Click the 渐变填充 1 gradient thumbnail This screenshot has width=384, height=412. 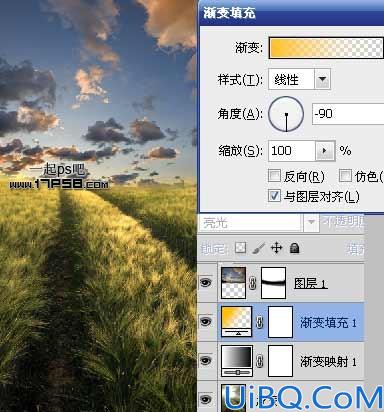pyautogui.click(x=237, y=322)
